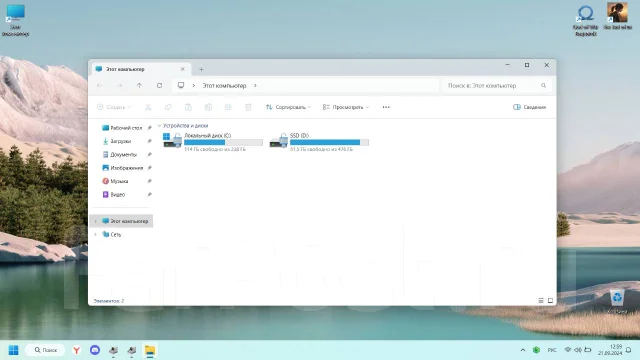Open Этот компьютер desktop shortcut
The image size is (640, 360).
point(16,20)
